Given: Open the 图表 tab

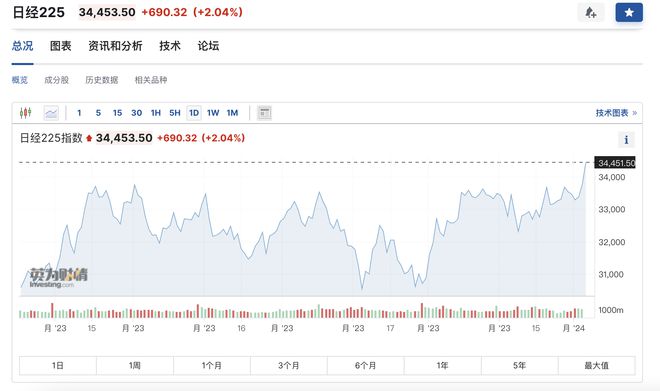Looking at the screenshot, I should [61, 46].
